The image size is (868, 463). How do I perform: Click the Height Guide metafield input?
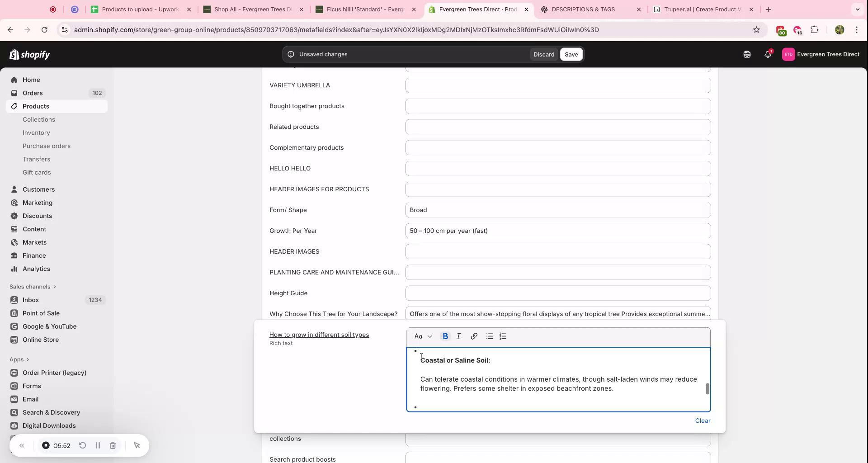click(x=557, y=293)
